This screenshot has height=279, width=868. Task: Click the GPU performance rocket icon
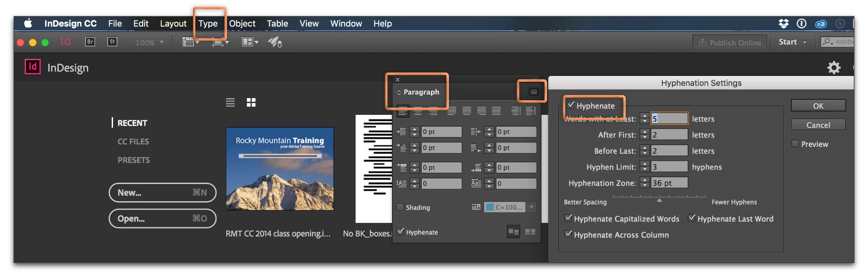click(x=275, y=42)
